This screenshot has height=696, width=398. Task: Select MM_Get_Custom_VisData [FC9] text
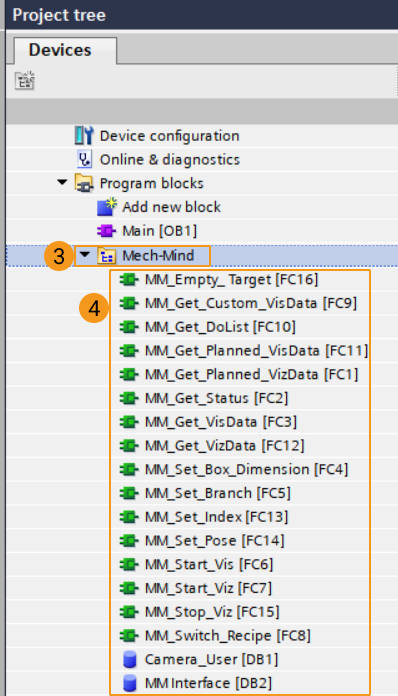click(251, 303)
